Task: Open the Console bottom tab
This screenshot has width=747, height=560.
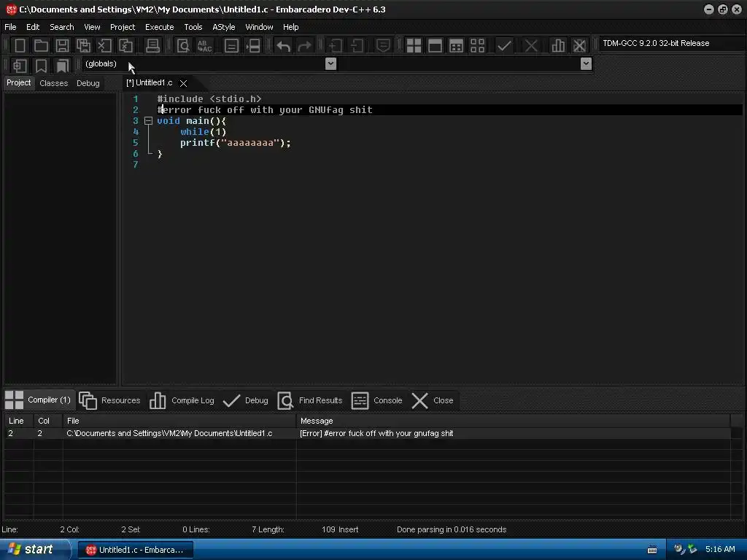Action: pos(377,400)
